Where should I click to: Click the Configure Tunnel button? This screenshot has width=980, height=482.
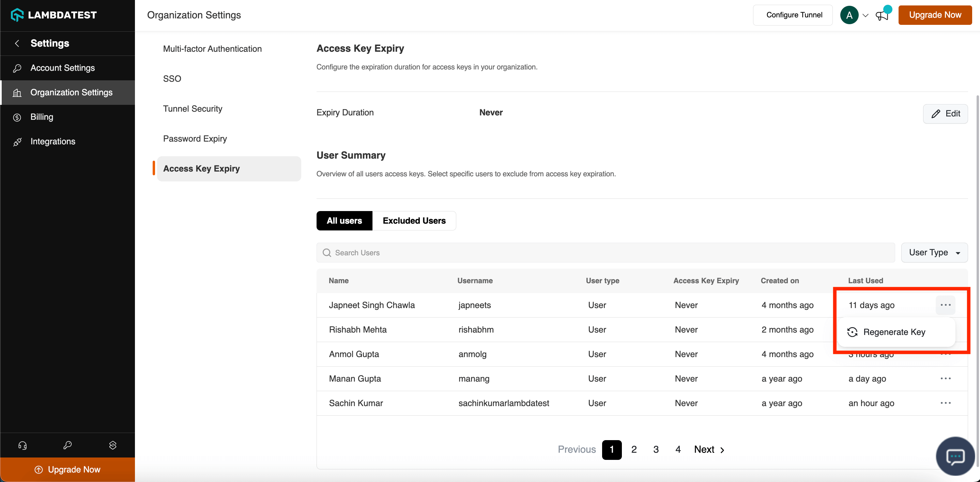(x=794, y=15)
